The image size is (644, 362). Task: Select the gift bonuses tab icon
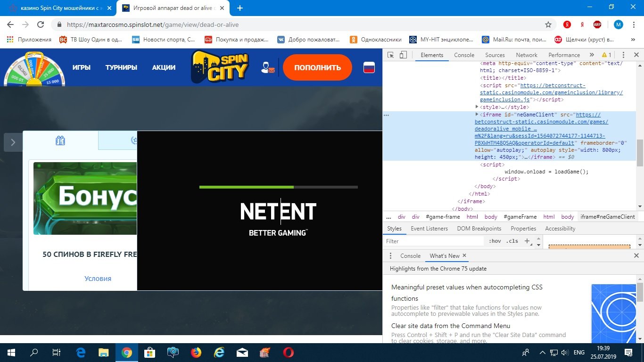click(60, 140)
